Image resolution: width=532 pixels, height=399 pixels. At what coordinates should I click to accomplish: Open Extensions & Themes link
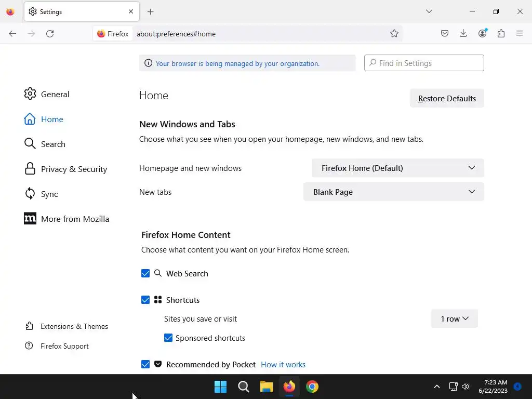tap(66, 326)
